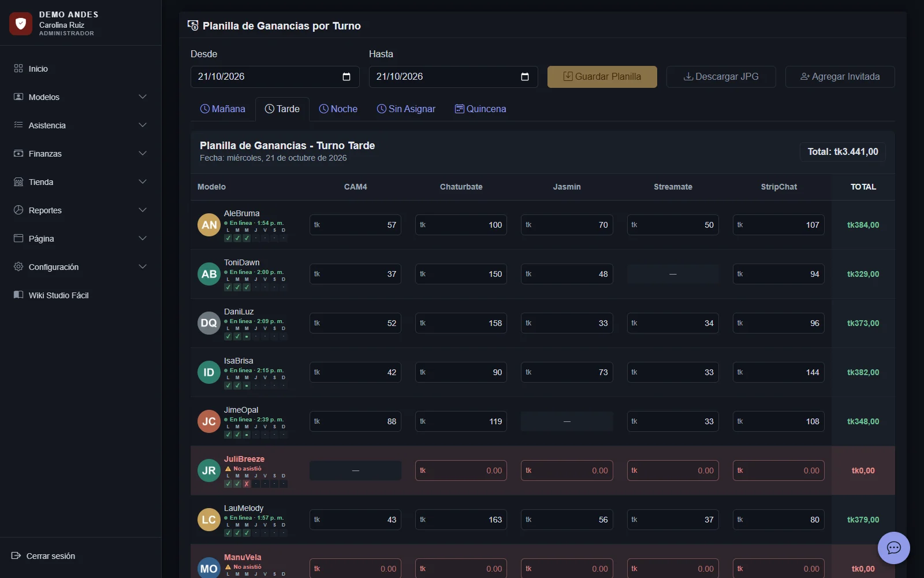Click AleBruma's CAM4 earnings field

coord(355,225)
